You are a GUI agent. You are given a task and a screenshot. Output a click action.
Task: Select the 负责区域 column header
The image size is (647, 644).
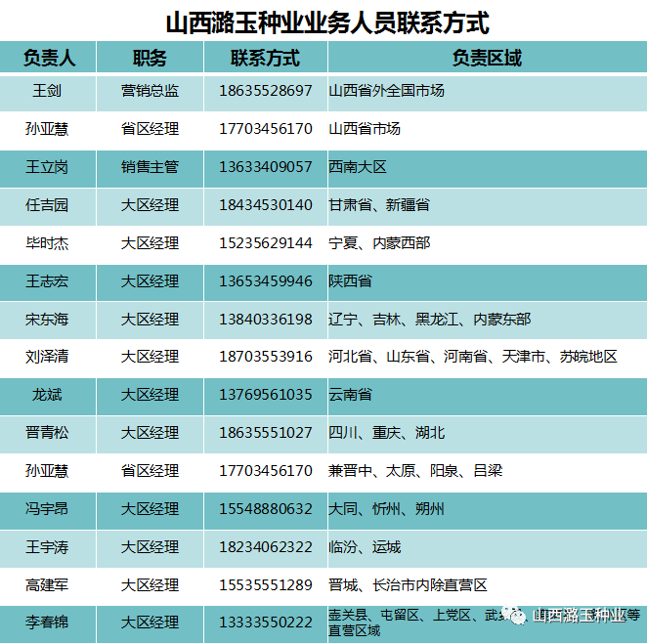487,58
